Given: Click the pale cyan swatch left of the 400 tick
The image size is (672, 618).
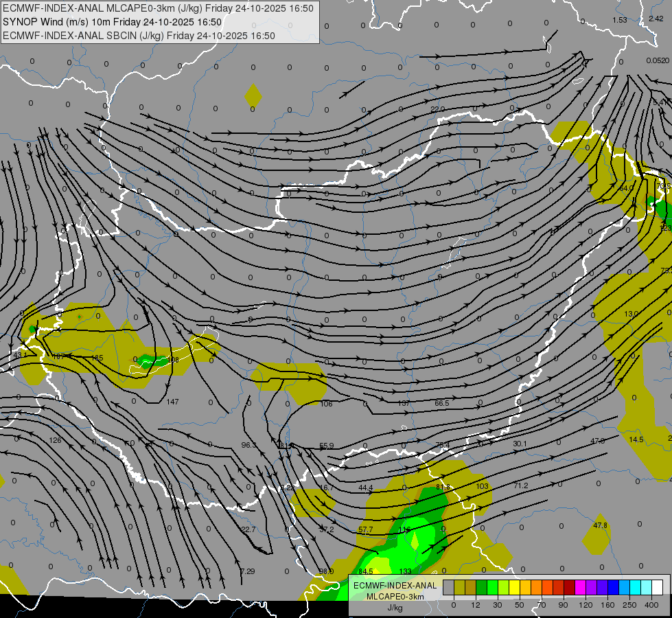Looking at the screenshot, I should point(647,587).
